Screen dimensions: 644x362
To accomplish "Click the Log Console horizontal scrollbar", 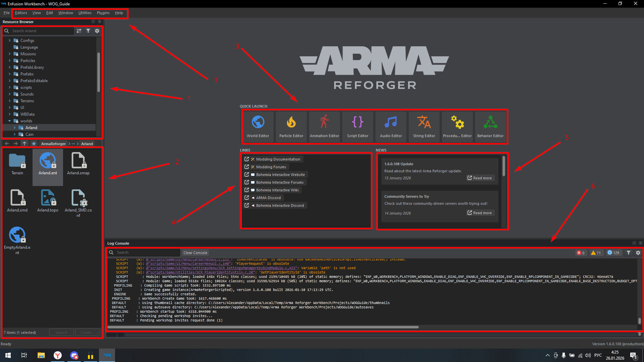I will pos(263,327).
